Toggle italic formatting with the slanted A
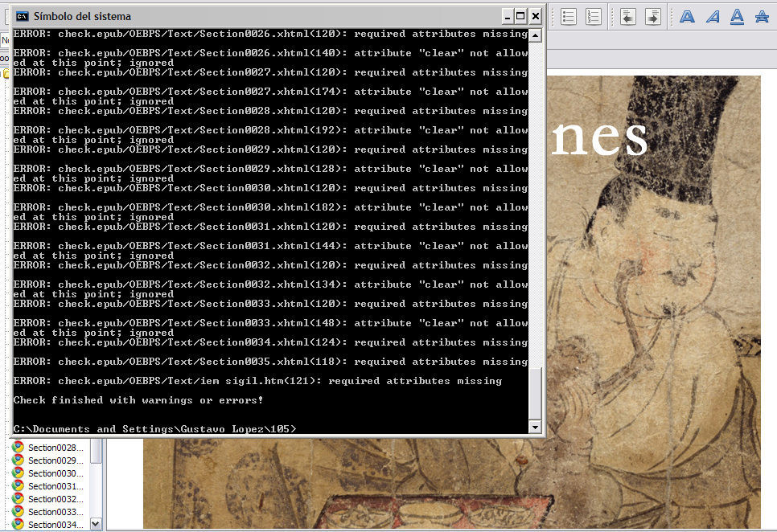777x532 pixels. [712, 17]
